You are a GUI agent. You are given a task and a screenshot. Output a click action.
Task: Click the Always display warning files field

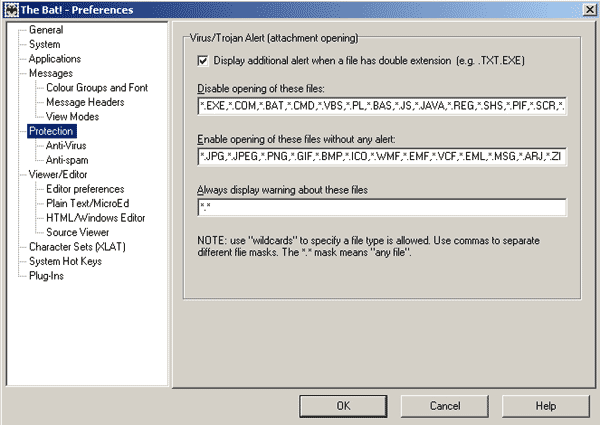[x=382, y=207]
